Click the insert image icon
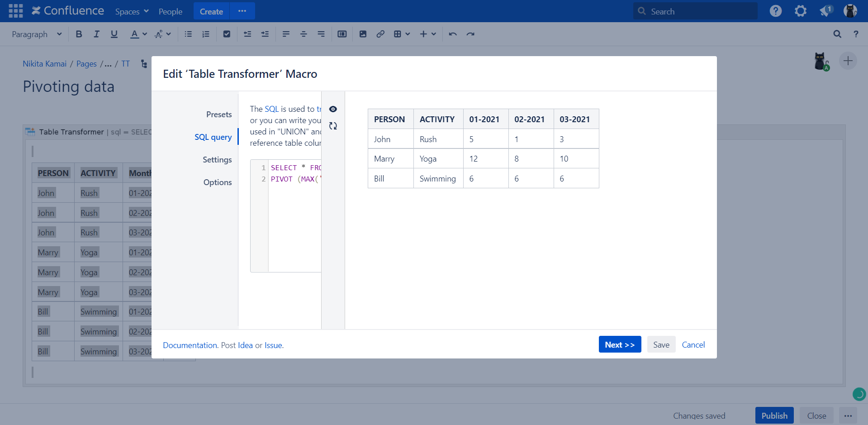This screenshot has height=425, width=868. (363, 34)
